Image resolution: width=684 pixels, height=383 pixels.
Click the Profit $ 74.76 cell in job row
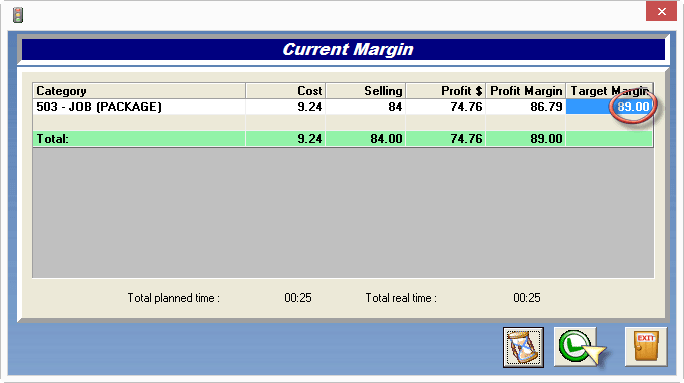(x=446, y=107)
